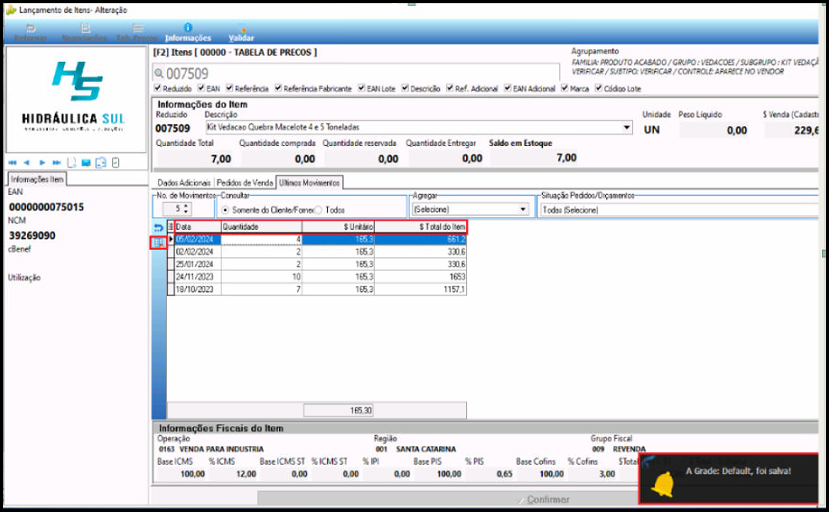Select the Informações Item tab in left panel
This screenshot has height=512, width=829.
[x=37, y=179]
